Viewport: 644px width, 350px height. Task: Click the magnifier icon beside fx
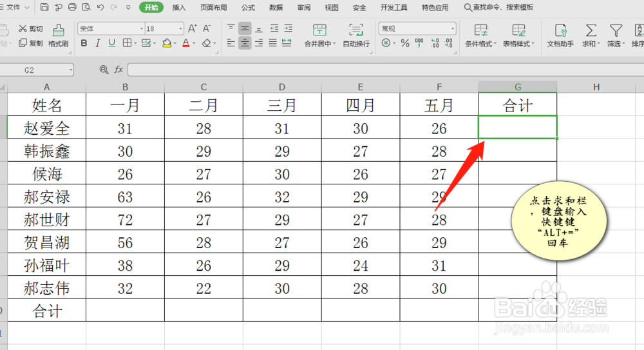(x=104, y=70)
